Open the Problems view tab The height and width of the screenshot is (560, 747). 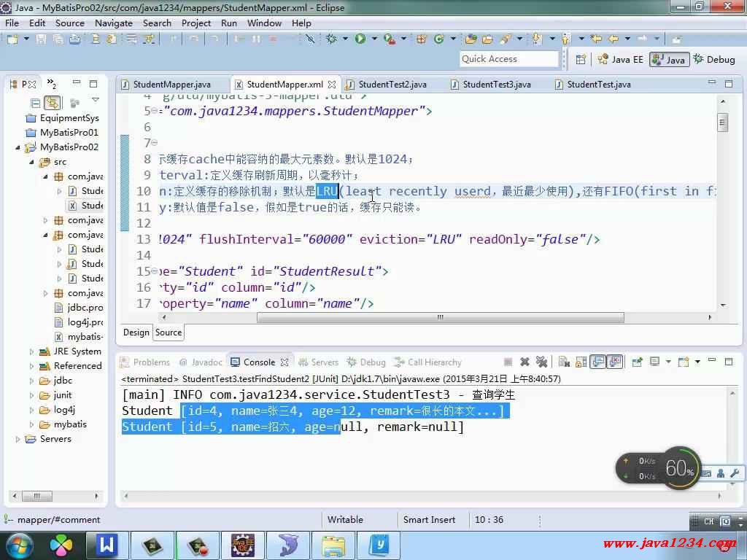coord(145,362)
